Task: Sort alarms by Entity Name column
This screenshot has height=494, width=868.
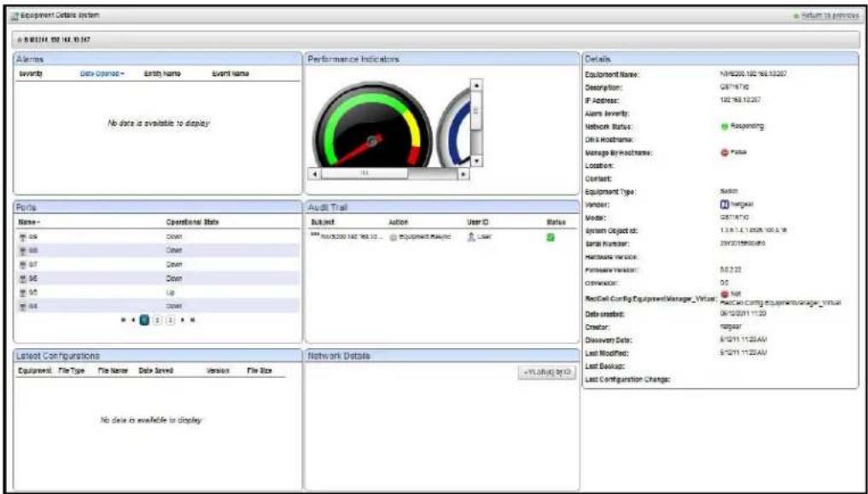Action: click(162, 73)
